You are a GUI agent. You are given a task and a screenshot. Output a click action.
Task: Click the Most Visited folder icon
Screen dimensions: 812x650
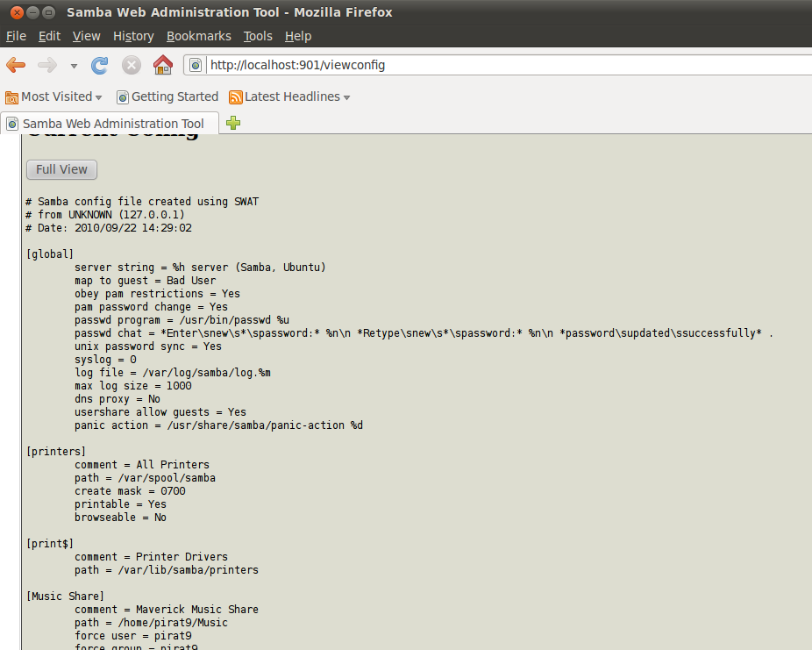point(11,96)
